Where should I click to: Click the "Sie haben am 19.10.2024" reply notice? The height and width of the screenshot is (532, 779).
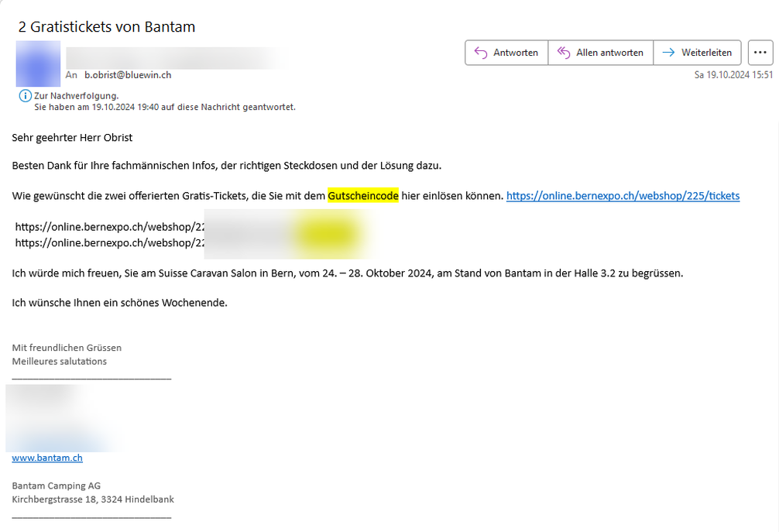(x=165, y=107)
